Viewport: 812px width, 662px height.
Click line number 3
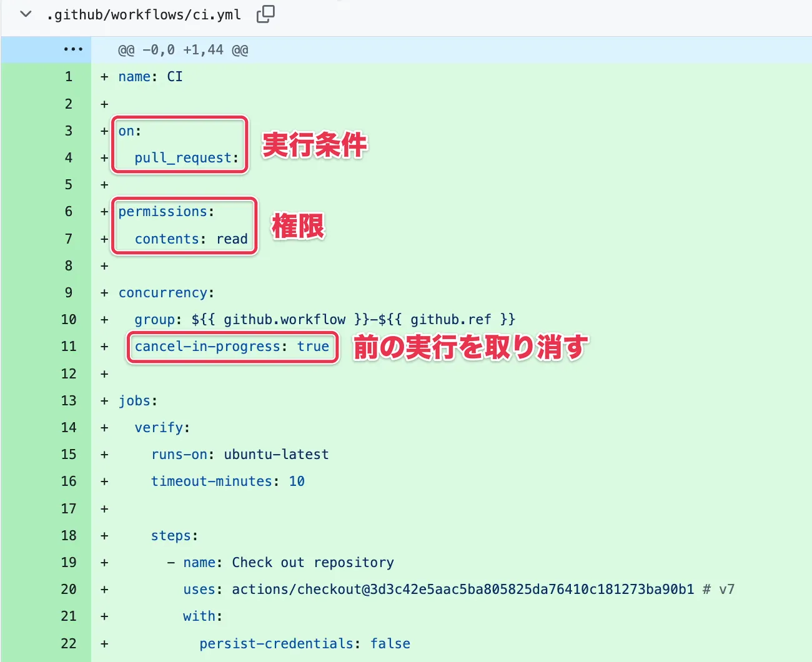coord(69,131)
